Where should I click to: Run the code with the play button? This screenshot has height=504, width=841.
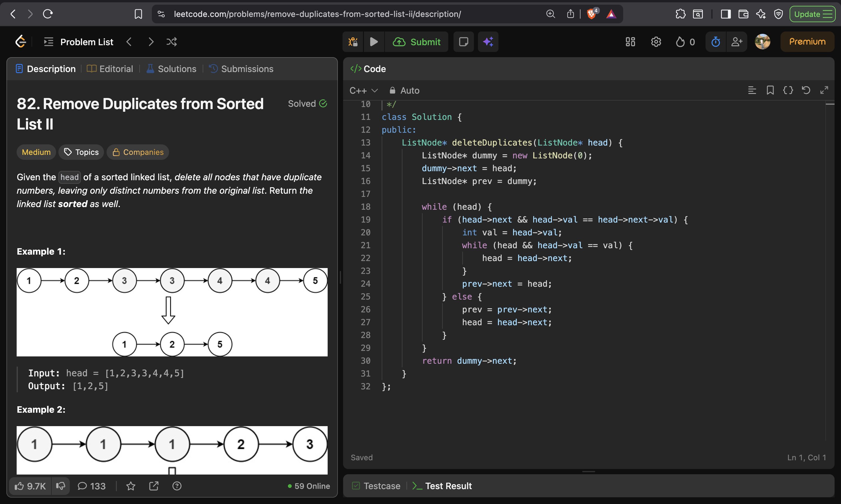click(373, 42)
